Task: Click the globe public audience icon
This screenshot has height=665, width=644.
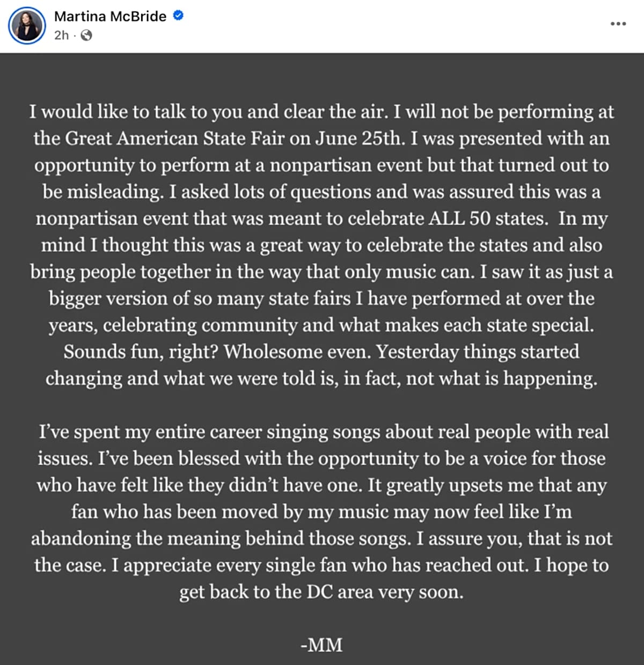Action: 86,35
